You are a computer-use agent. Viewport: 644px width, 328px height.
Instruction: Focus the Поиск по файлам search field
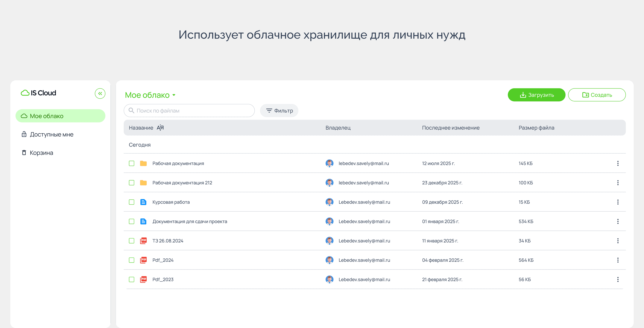point(193,111)
